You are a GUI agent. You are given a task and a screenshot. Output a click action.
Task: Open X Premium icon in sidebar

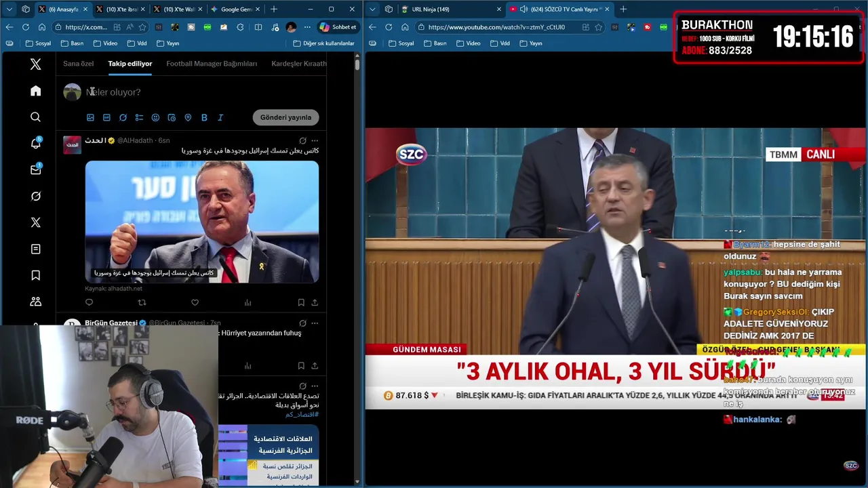click(x=36, y=222)
